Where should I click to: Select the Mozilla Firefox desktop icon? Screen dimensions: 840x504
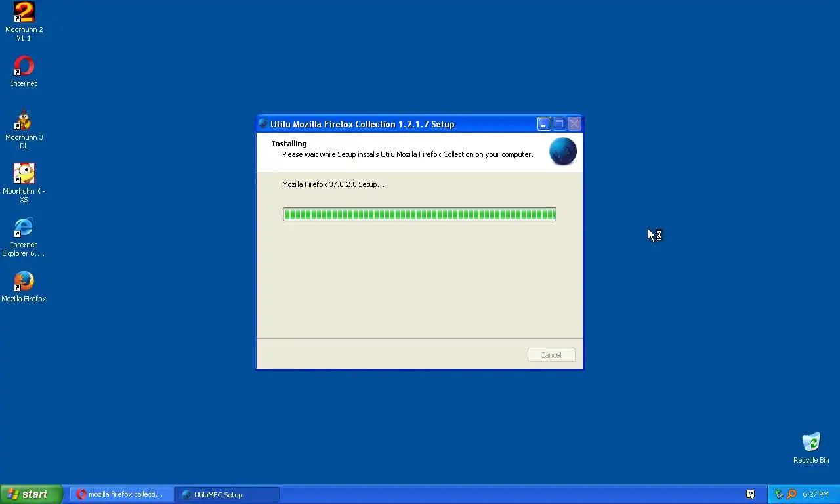pyautogui.click(x=24, y=287)
